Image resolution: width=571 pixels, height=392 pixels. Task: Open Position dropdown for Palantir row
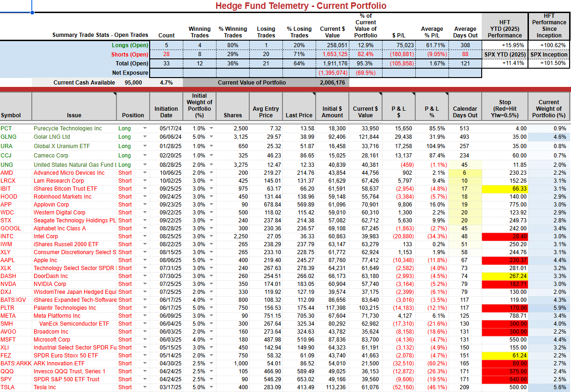(145, 308)
